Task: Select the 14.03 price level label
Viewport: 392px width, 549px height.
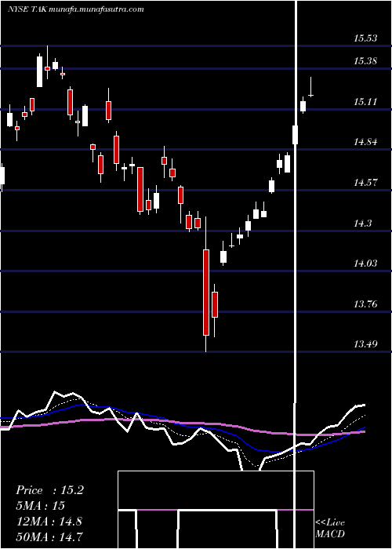Action: pyautogui.click(x=365, y=264)
